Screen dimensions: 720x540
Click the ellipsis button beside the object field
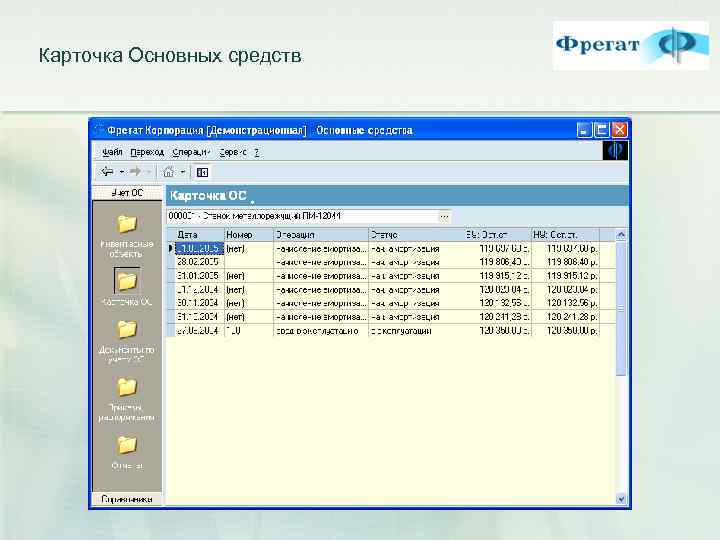pos(444,216)
